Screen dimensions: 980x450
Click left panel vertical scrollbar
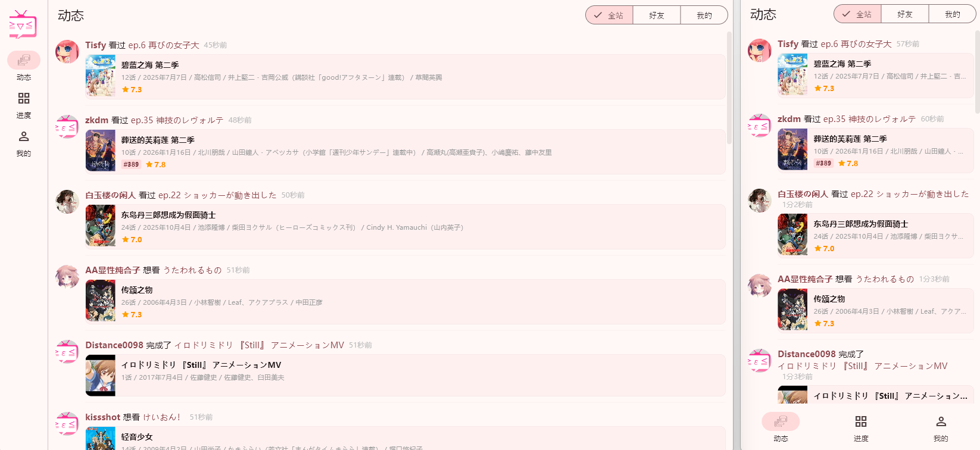[729, 87]
